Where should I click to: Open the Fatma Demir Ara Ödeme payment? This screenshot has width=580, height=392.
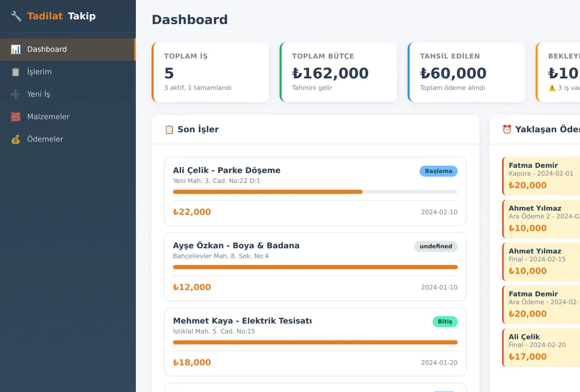pos(541,305)
